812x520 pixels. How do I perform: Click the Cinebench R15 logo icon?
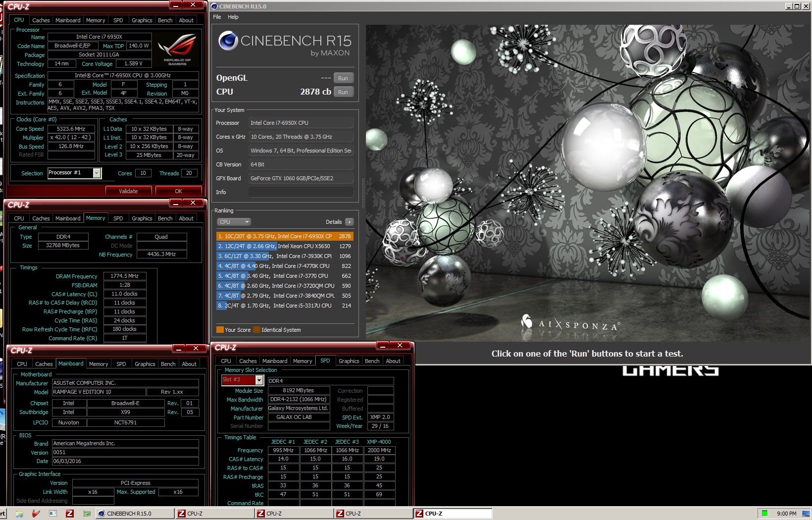(x=228, y=41)
